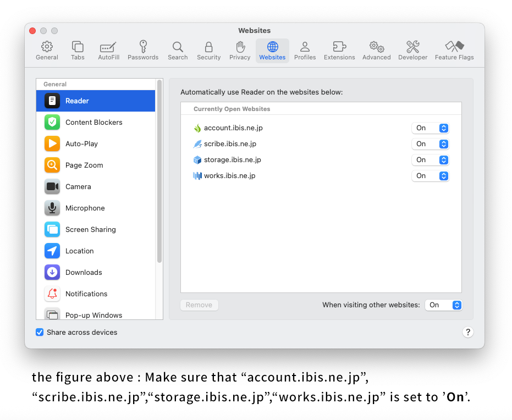The width and height of the screenshot is (512, 420).
Task: Switch to the Privacy preferences tab
Action: (x=240, y=51)
